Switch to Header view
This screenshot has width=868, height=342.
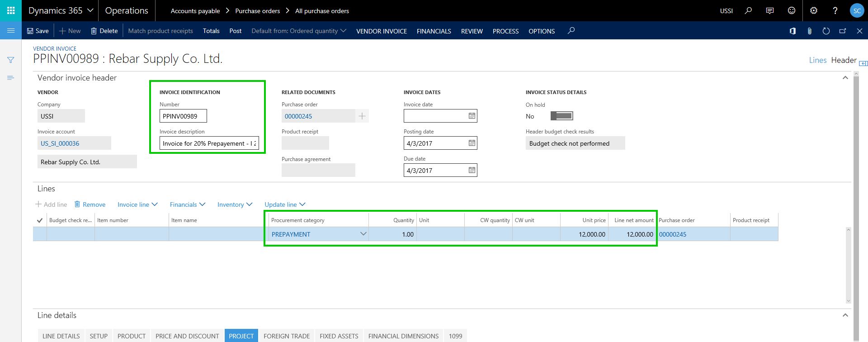click(844, 60)
